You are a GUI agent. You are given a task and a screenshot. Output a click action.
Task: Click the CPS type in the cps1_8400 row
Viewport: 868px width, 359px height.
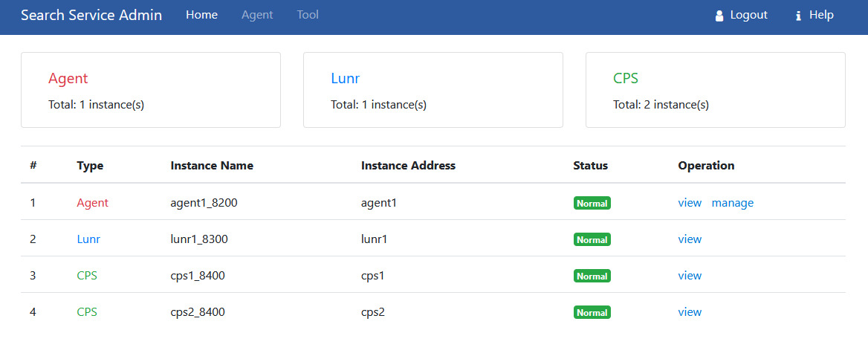pos(87,275)
